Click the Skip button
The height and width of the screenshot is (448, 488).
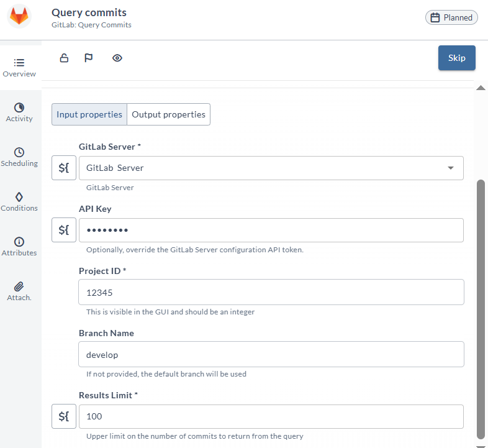click(456, 58)
